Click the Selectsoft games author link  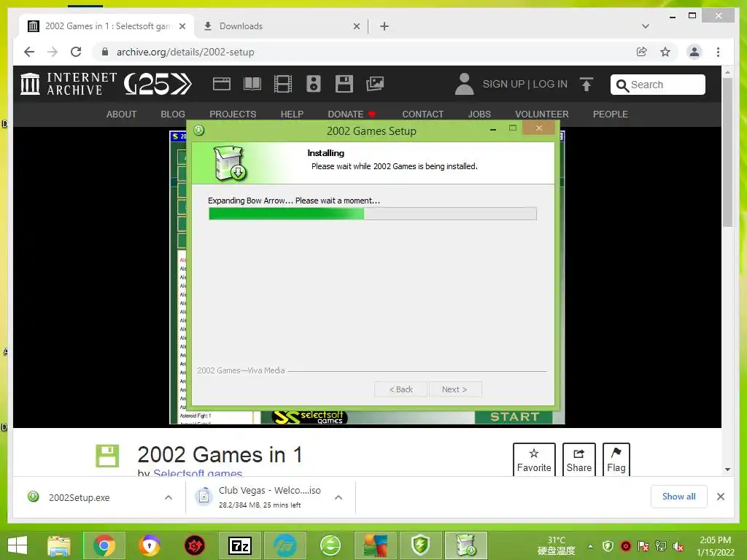tap(198, 472)
